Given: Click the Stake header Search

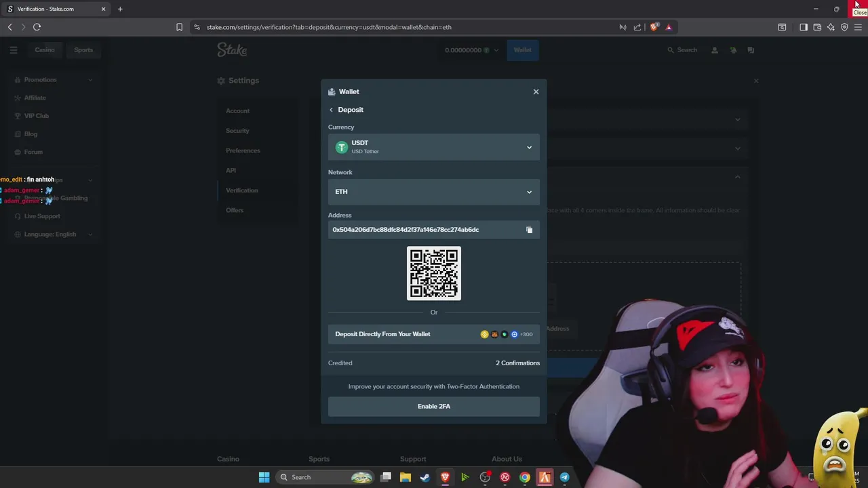Looking at the screenshot, I should click(x=682, y=50).
